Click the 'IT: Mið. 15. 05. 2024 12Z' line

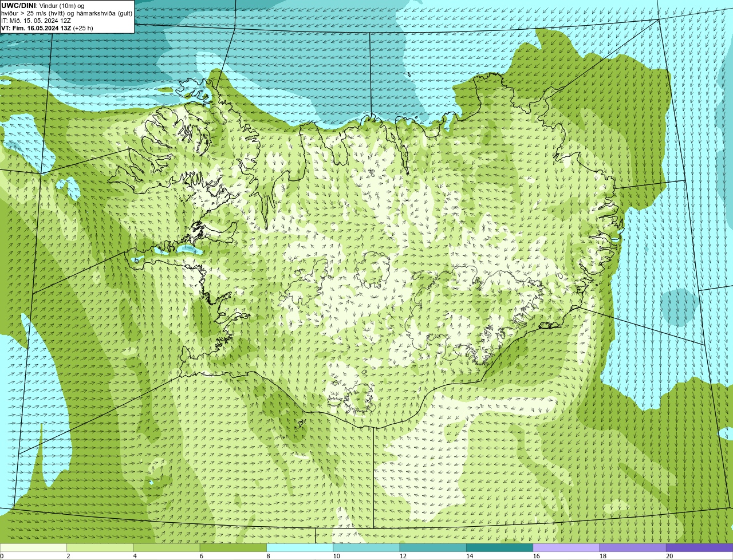point(36,20)
